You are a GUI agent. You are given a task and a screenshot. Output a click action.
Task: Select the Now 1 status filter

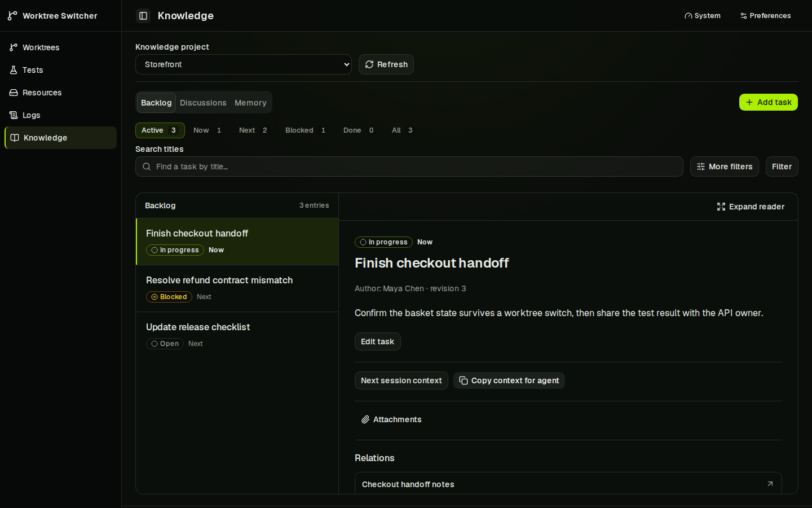coord(208,130)
